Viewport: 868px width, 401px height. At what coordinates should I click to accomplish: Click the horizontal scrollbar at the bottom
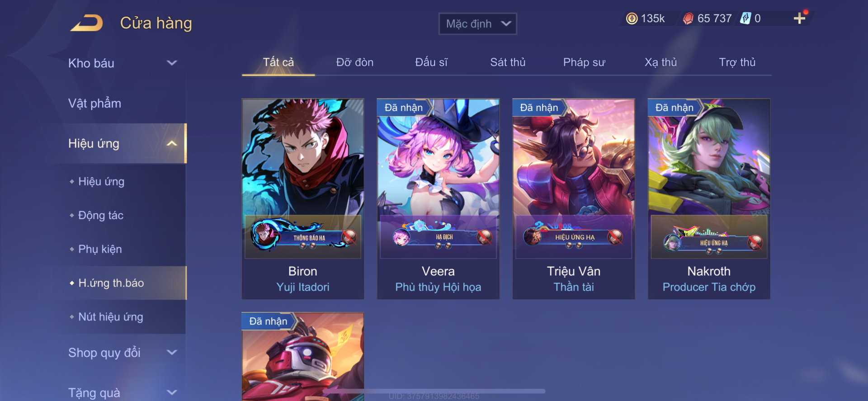(x=434, y=391)
